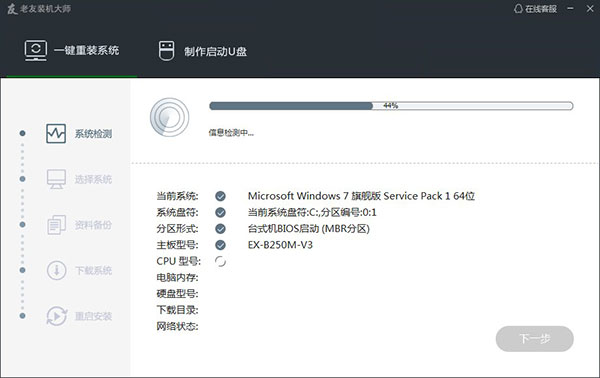
Task: Click the 44% progress bar
Action: pyautogui.click(x=391, y=106)
